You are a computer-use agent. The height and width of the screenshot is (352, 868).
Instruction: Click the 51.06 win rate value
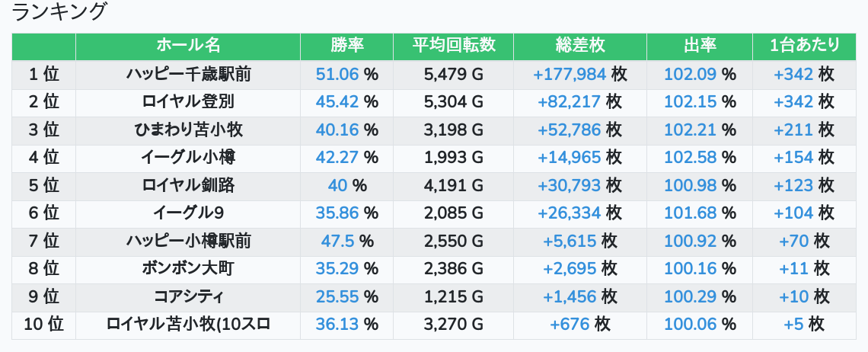coord(337,75)
